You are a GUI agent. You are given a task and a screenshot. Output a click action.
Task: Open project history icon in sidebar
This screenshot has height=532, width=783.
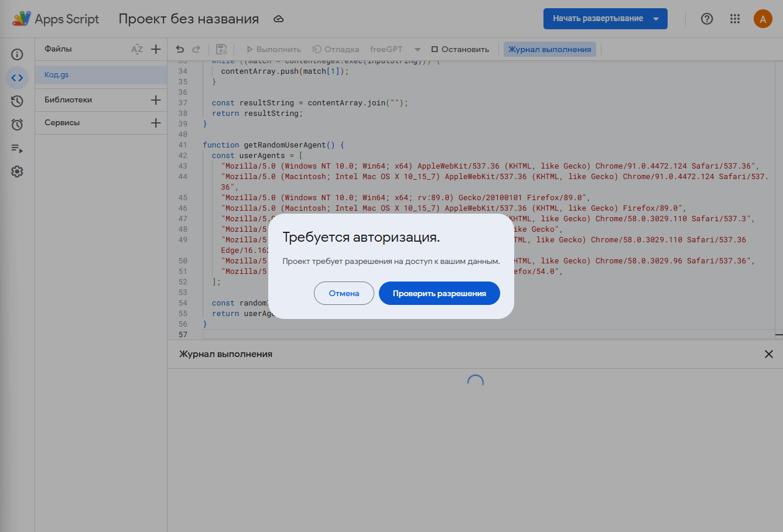click(x=17, y=101)
